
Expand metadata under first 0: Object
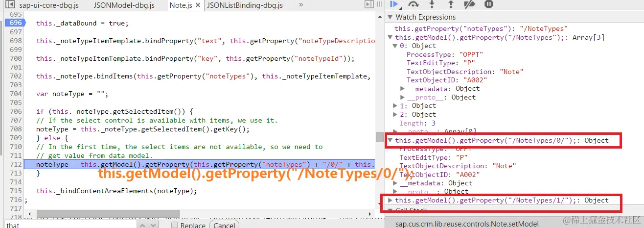(402, 89)
